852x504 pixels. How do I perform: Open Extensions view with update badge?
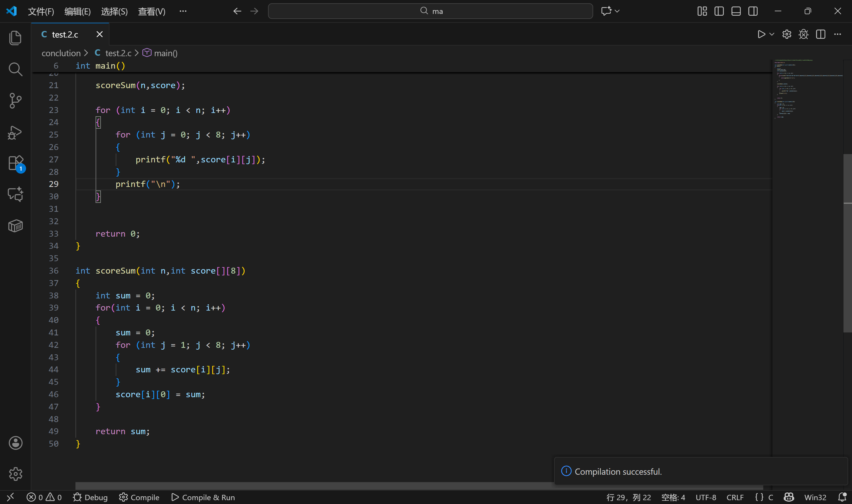[15, 163]
